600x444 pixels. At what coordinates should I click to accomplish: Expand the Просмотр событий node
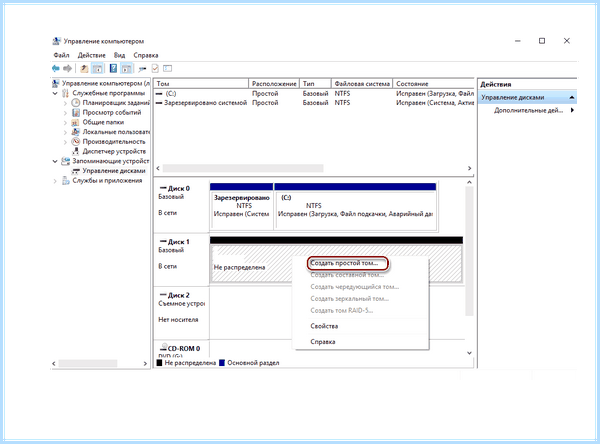point(65,113)
